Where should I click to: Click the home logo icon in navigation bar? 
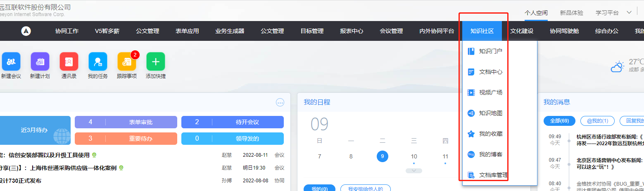pos(26,31)
